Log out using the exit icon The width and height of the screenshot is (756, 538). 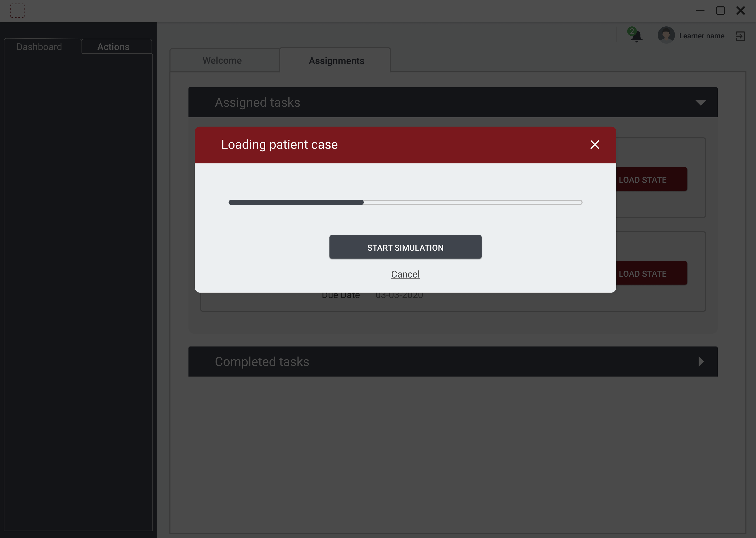click(740, 36)
